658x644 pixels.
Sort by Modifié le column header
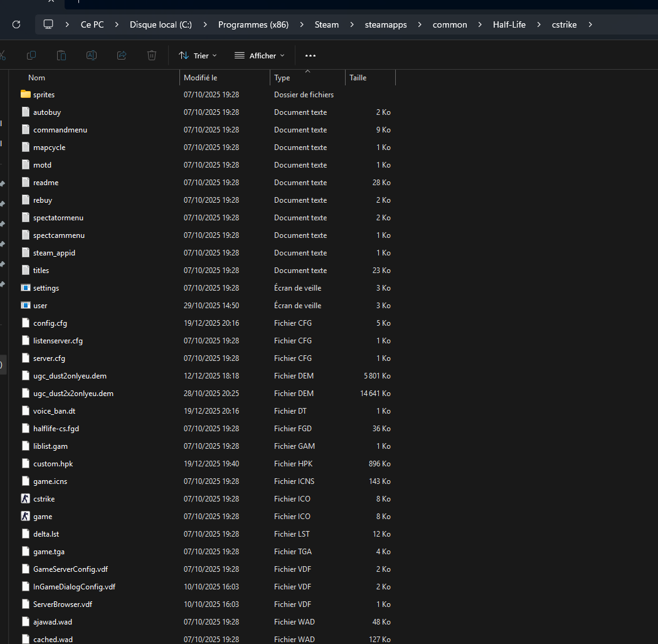point(201,78)
